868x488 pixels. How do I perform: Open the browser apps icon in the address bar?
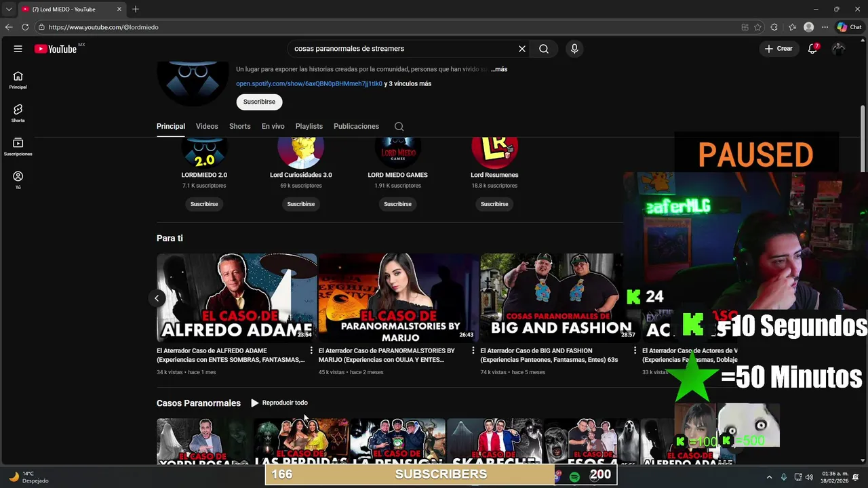pyautogui.click(x=745, y=27)
